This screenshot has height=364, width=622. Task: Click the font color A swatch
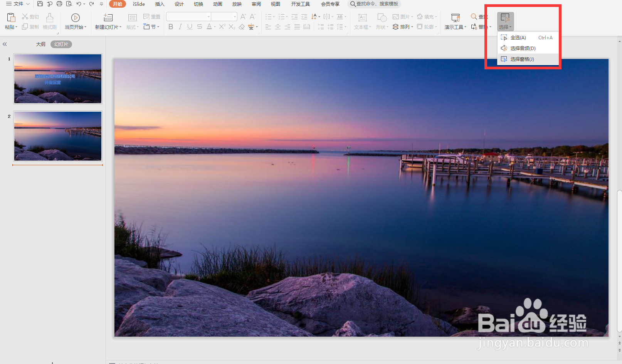pyautogui.click(x=209, y=27)
